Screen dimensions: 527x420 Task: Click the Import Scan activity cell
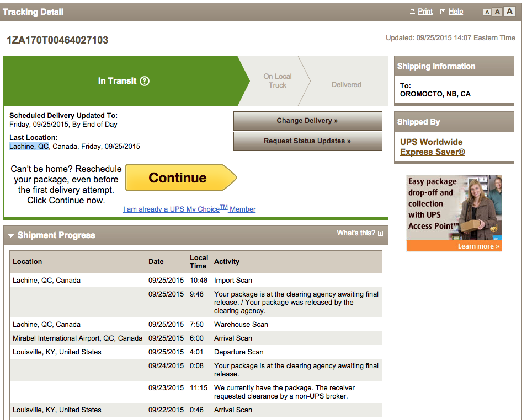[x=233, y=281]
